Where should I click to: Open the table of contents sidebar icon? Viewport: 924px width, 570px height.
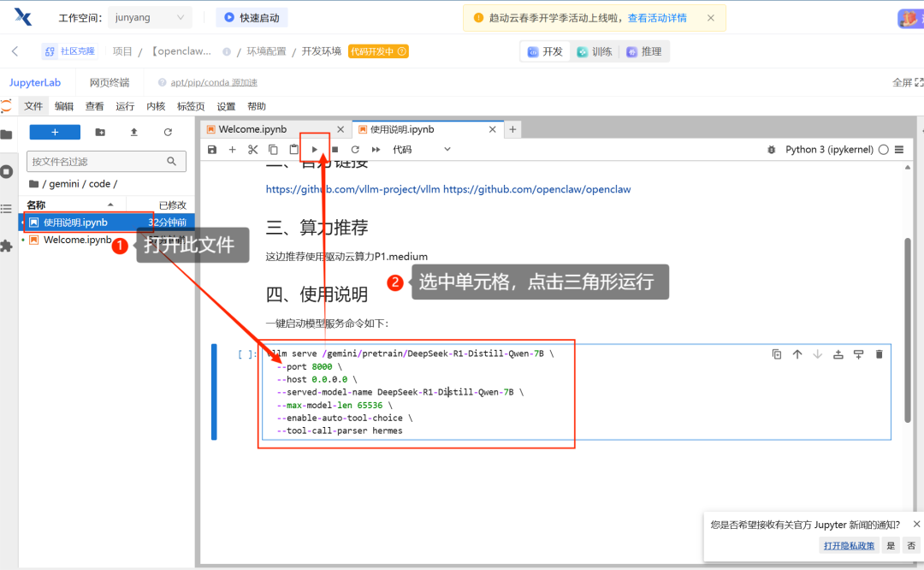pyautogui.click(x=7, y=208)
